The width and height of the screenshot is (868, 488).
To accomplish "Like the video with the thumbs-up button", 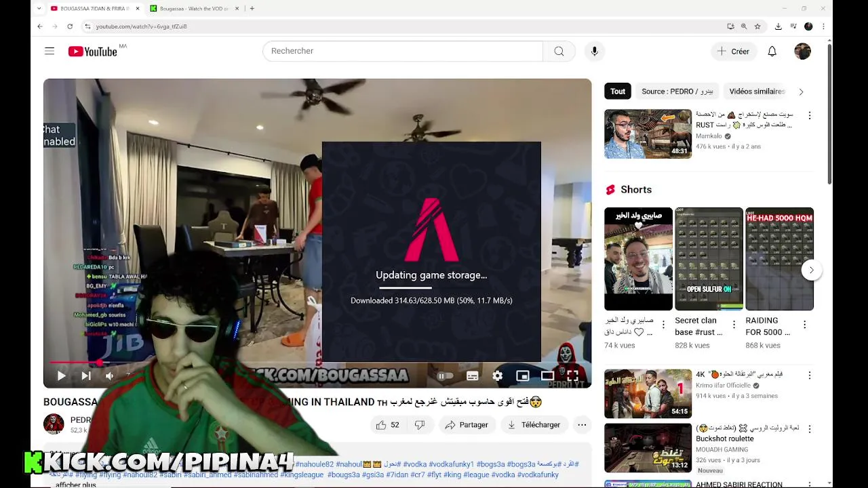I will (388, 425).
